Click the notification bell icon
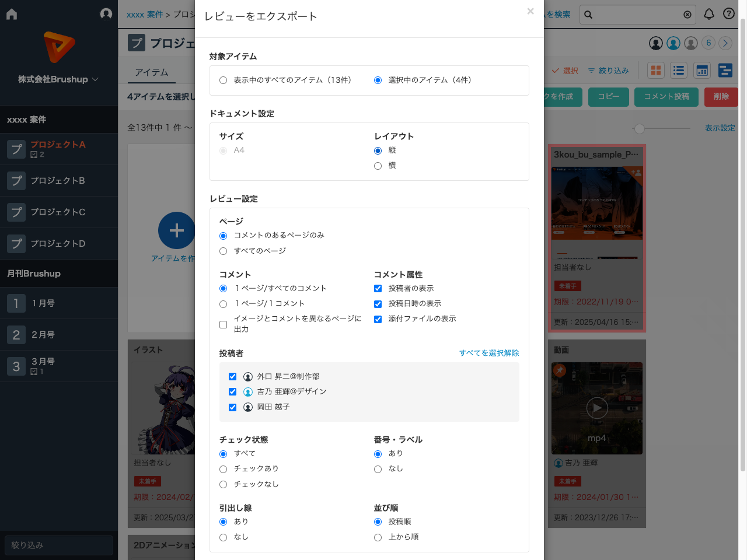 click(x=709, y=14)
